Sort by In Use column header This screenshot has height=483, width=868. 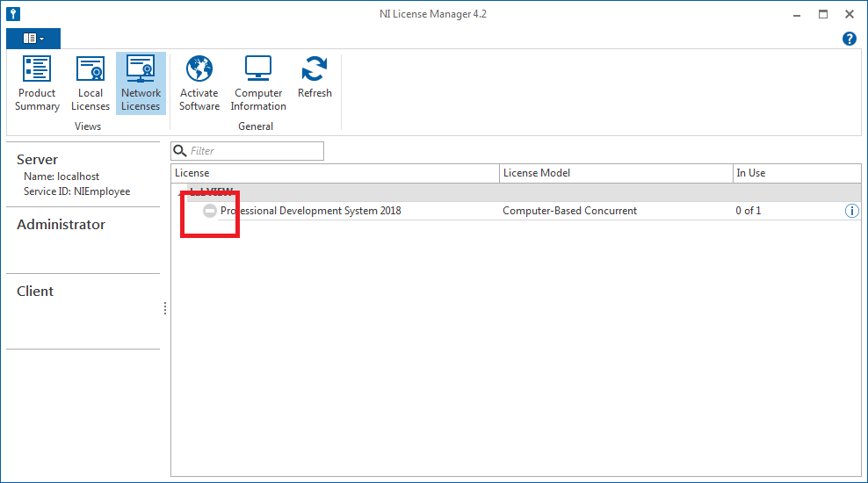point(797,173)
